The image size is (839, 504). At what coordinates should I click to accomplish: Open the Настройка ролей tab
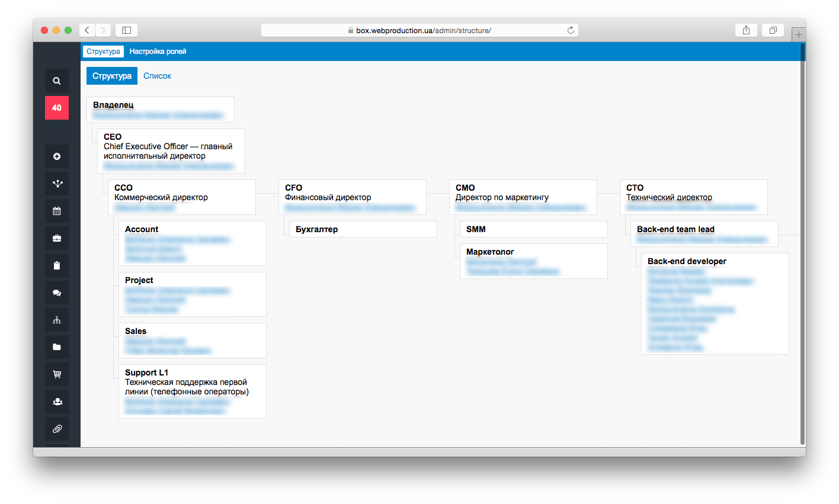click(158, 52)
